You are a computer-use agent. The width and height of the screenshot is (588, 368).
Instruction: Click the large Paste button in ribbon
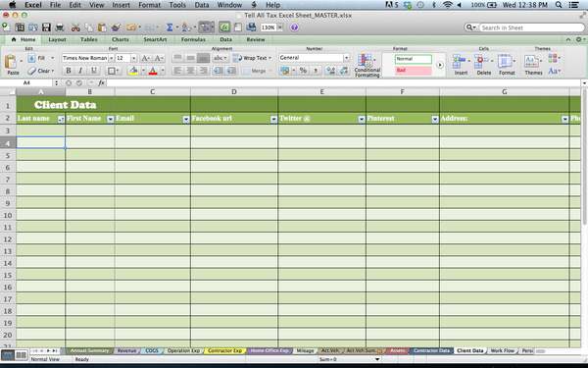pos(12,64)
